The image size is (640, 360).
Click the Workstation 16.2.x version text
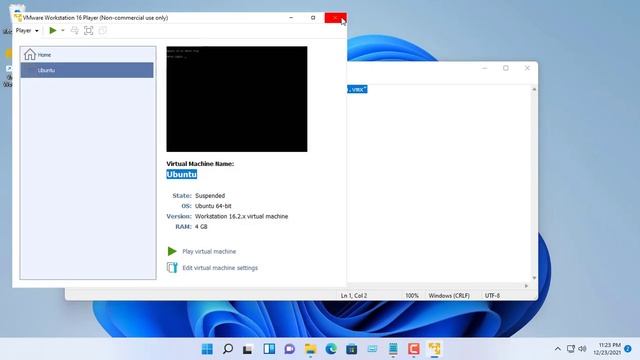coord(241,216)
